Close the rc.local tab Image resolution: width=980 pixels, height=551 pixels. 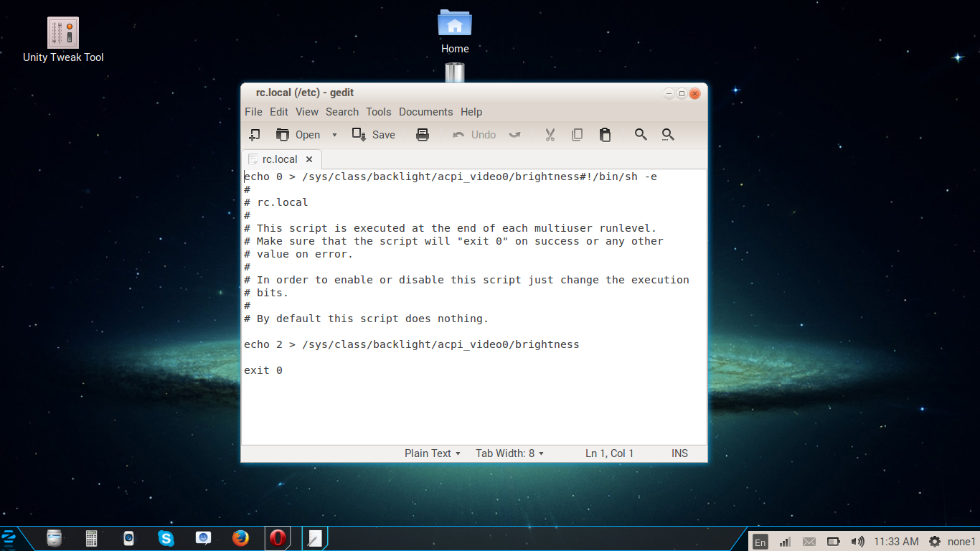[x=309, y=159]
